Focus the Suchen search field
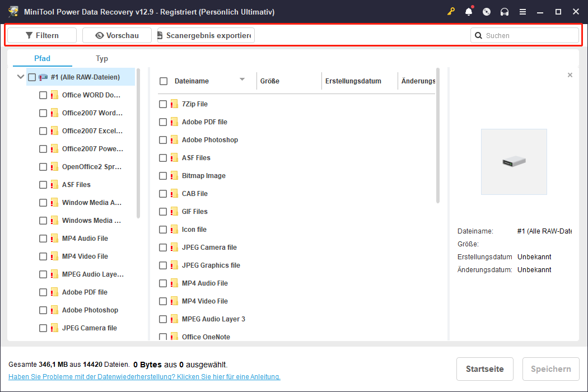This screenshot has width=588, height=392. (x=525, y=36)
